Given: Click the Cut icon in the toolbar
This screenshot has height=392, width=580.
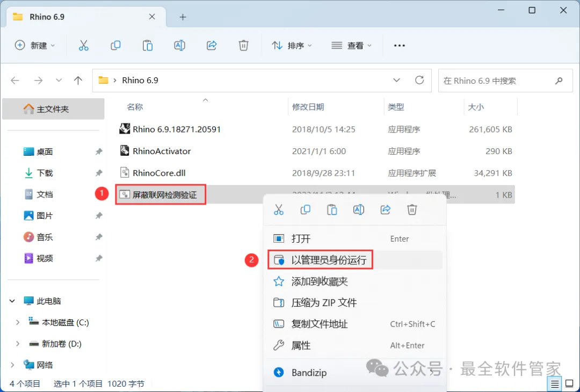Looking at the screenshot, I should pos(84,46).
